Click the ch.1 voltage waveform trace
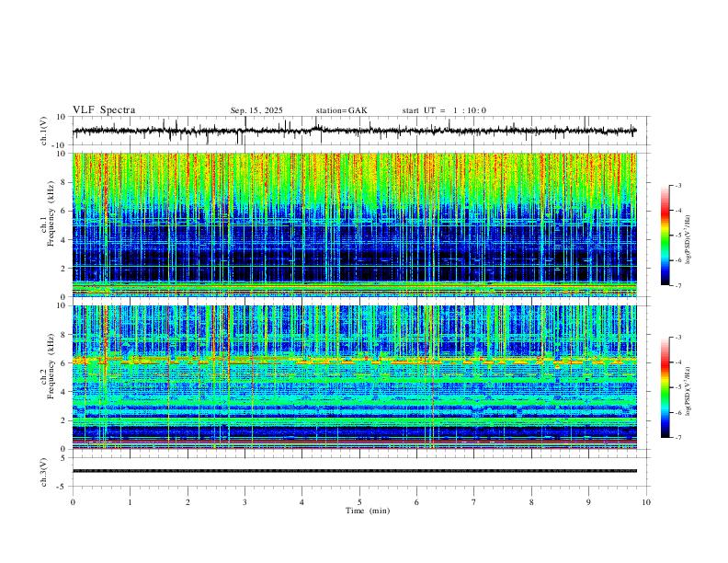728x563 pixels. 355,131
